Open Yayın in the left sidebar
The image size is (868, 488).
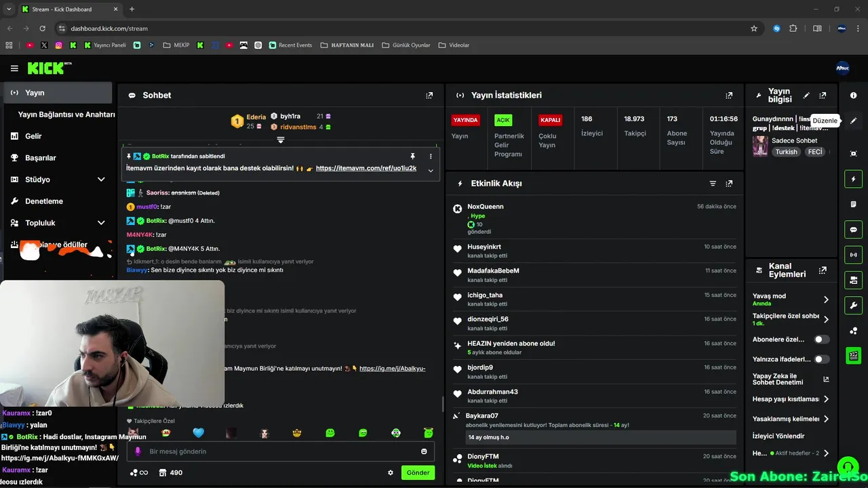58,93
